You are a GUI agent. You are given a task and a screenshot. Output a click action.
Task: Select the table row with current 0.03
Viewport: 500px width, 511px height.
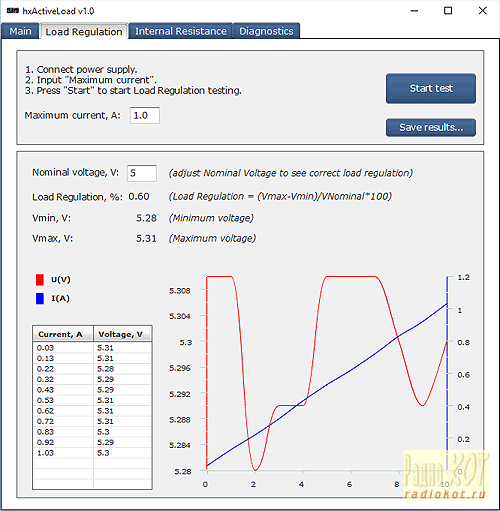pyautogui.click(x=92, y=348)
